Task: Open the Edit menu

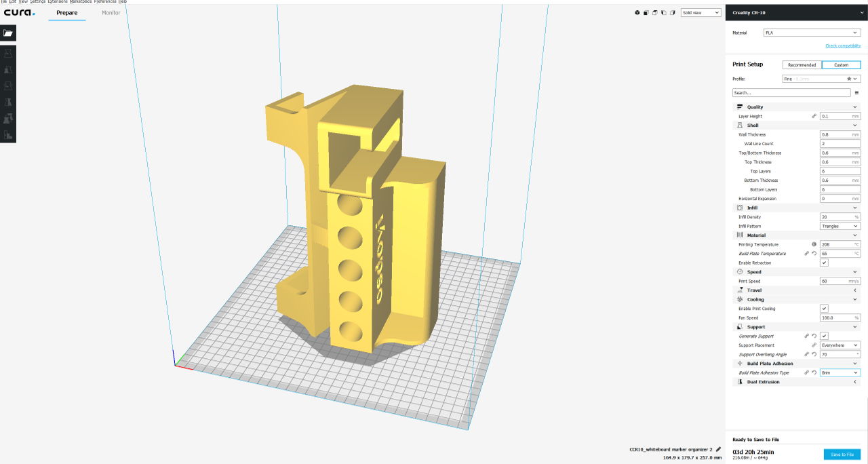Action: (13, 2)
